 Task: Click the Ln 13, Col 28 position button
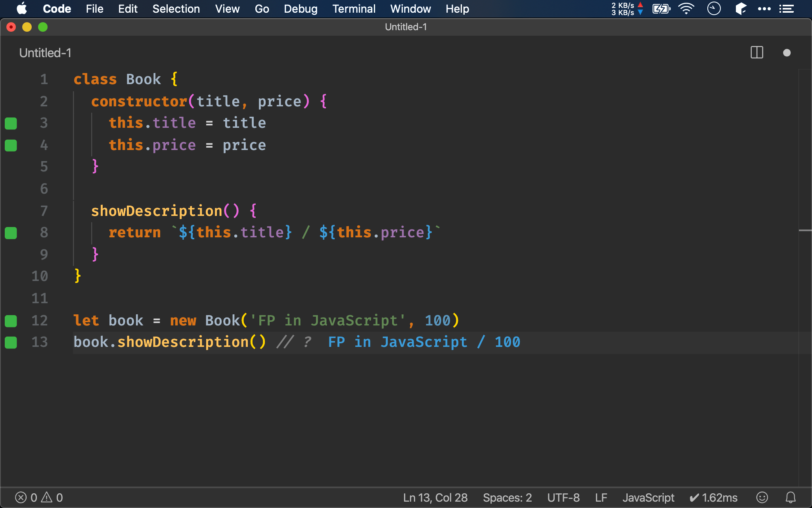[x=435, y=497]
